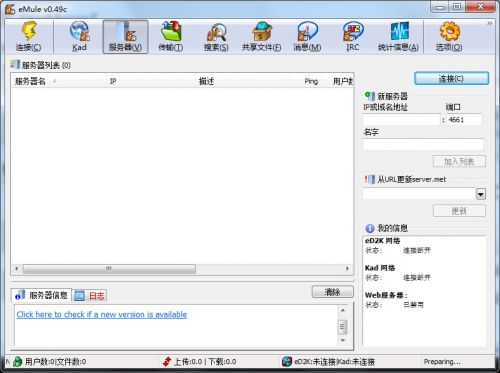The image size is (500, 373).
Task: Click the Web服务器 heading in My Info
Action: point(386,295)
